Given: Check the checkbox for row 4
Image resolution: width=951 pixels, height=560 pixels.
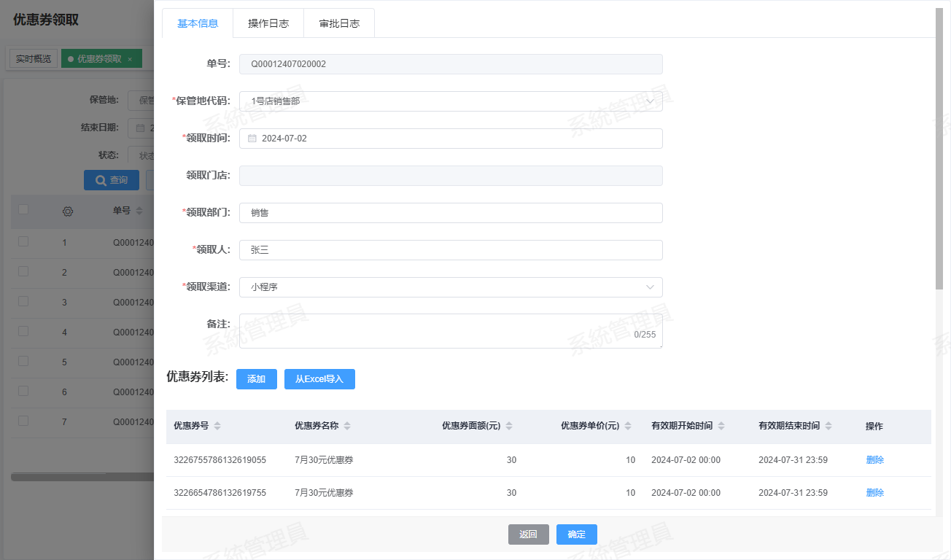Looking at the screenshot, I should [x=23, y=331].
